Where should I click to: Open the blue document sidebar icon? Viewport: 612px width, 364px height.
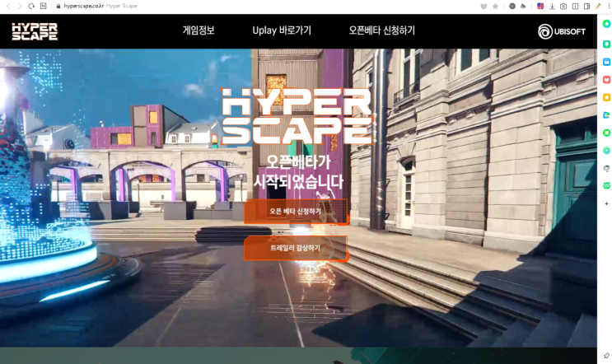606,115
